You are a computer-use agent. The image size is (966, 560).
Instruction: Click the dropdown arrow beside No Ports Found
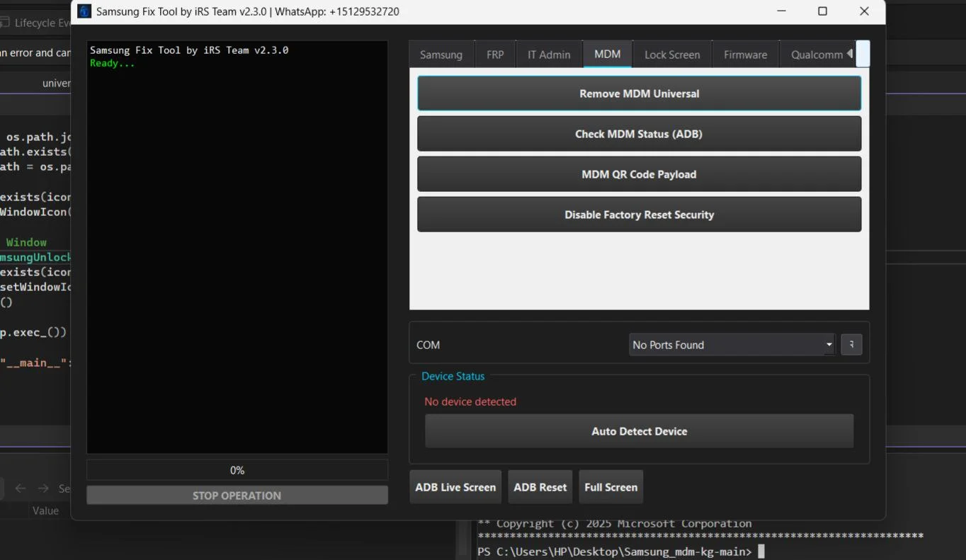829,345
